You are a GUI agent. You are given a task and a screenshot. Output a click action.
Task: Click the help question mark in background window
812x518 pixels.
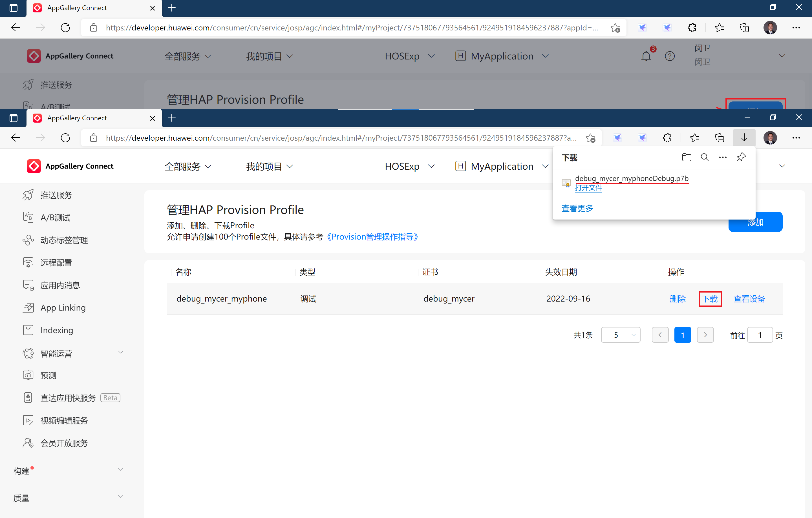[x=670, y=56]
